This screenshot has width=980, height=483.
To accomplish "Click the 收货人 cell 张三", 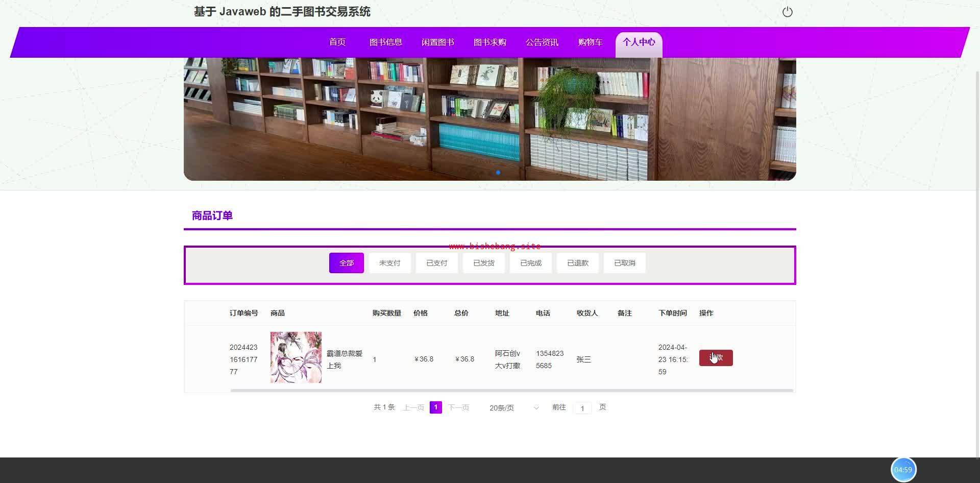I will click(584, 359).
